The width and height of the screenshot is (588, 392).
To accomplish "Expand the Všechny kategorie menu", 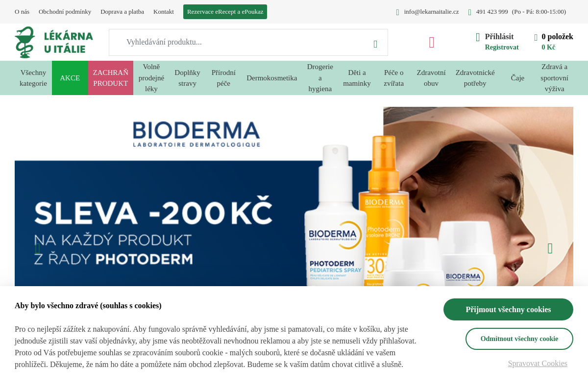I will point(33,78).
